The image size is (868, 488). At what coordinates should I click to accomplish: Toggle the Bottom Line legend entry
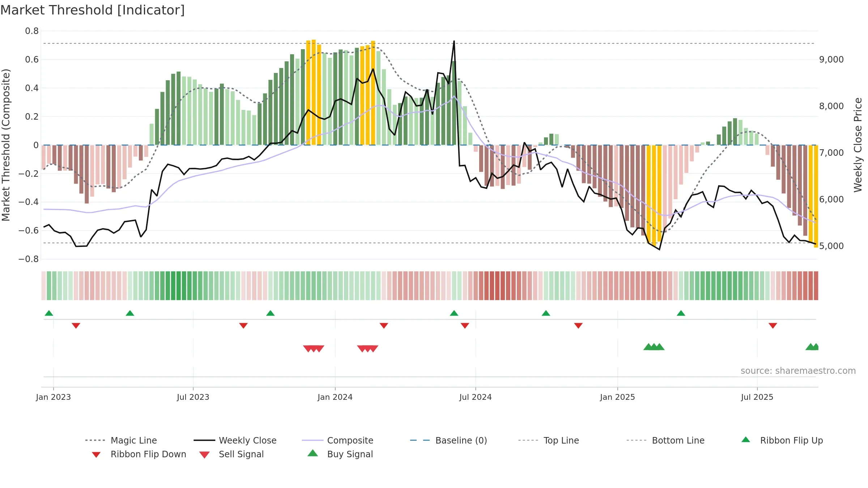click(x=665, y=440)
